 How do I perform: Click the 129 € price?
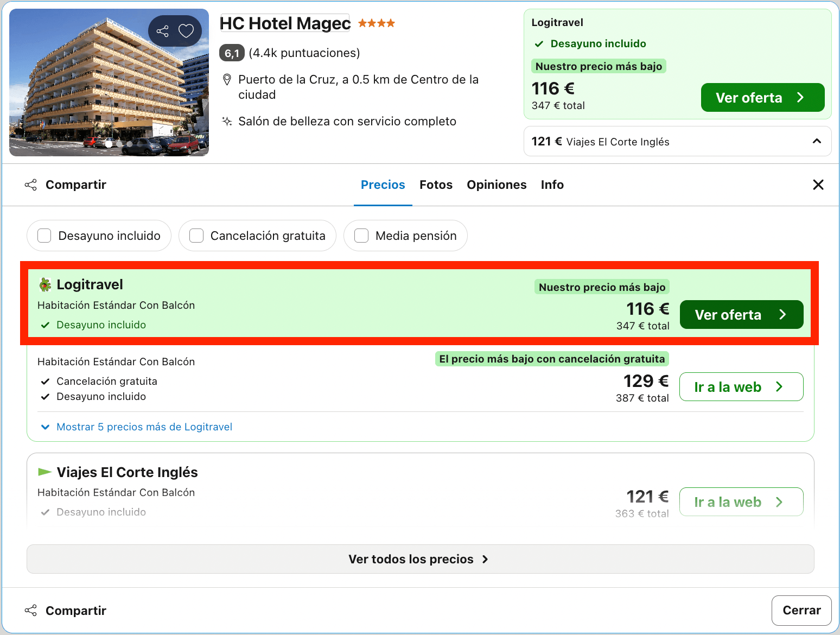[646, 381]
